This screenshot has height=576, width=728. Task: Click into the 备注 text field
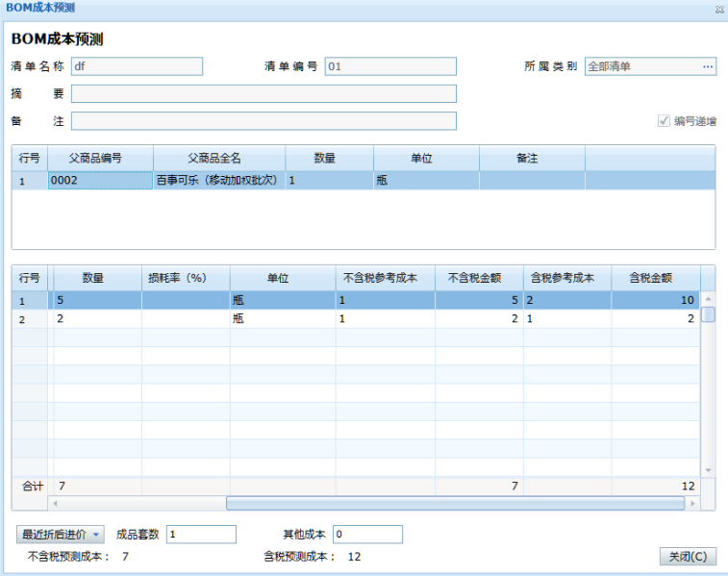[x=264, y=121]
